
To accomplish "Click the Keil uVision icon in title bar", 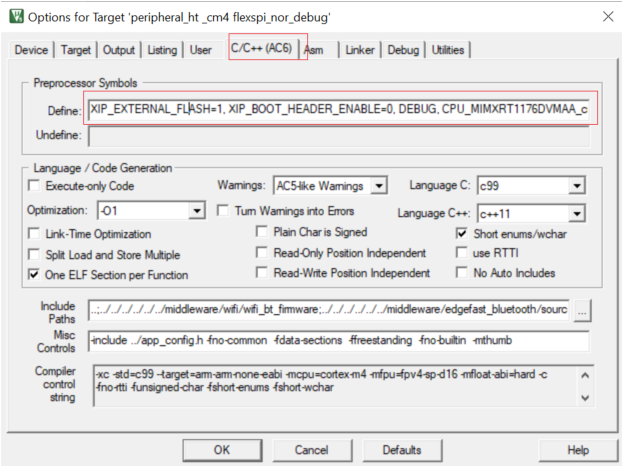I will (15, 16).
